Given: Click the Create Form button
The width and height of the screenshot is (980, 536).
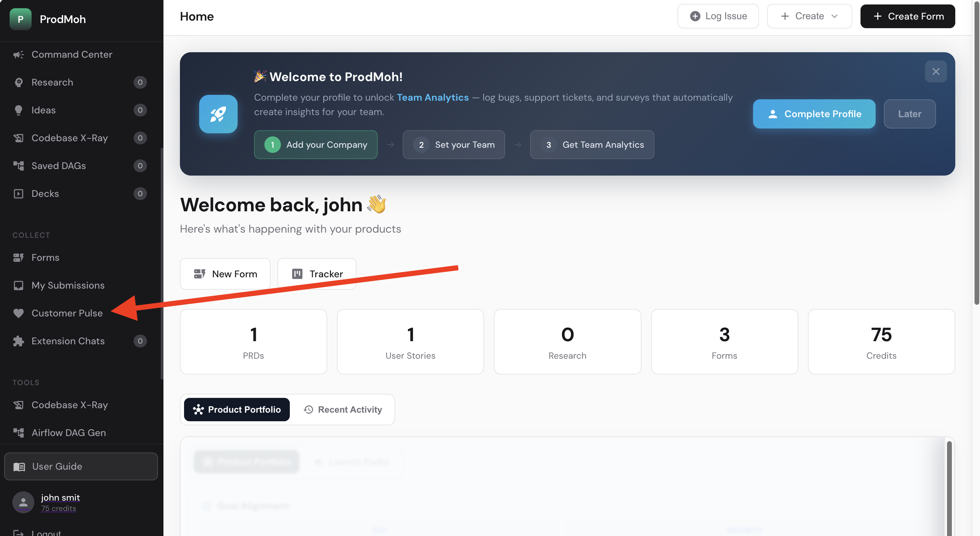Looking at the screenshot, I should click(908, 16).
